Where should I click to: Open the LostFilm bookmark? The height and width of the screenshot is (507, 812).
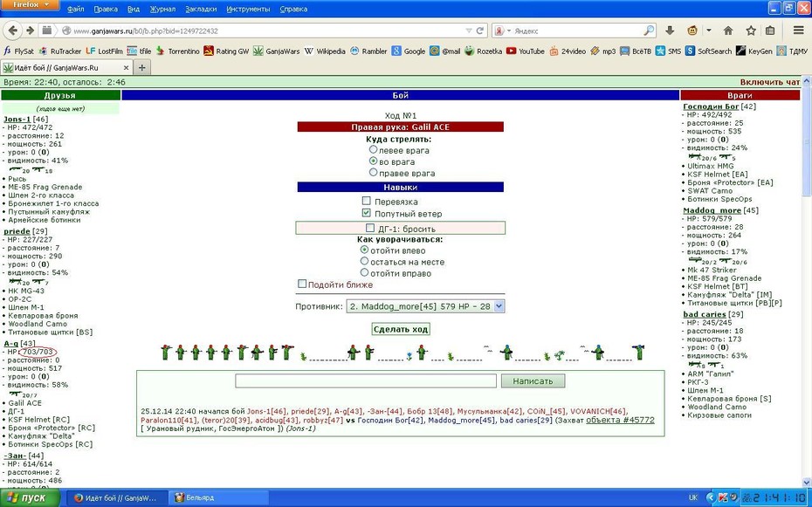click(x=105, y=51)
